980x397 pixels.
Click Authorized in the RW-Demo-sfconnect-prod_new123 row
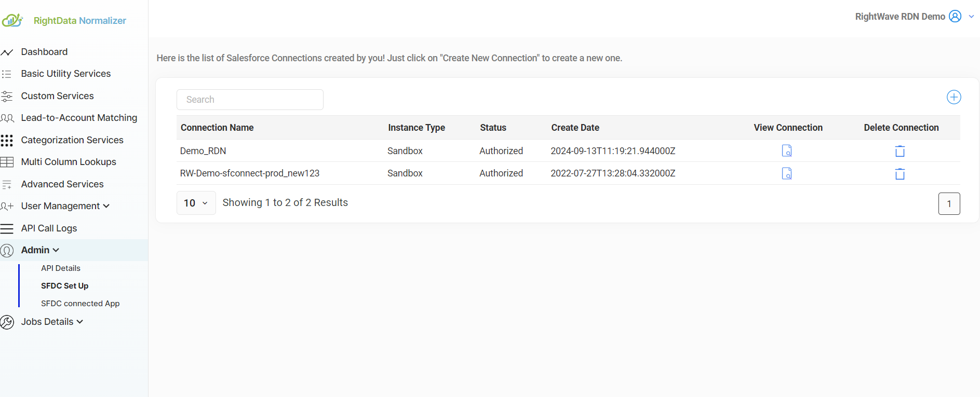coord(501,173)
